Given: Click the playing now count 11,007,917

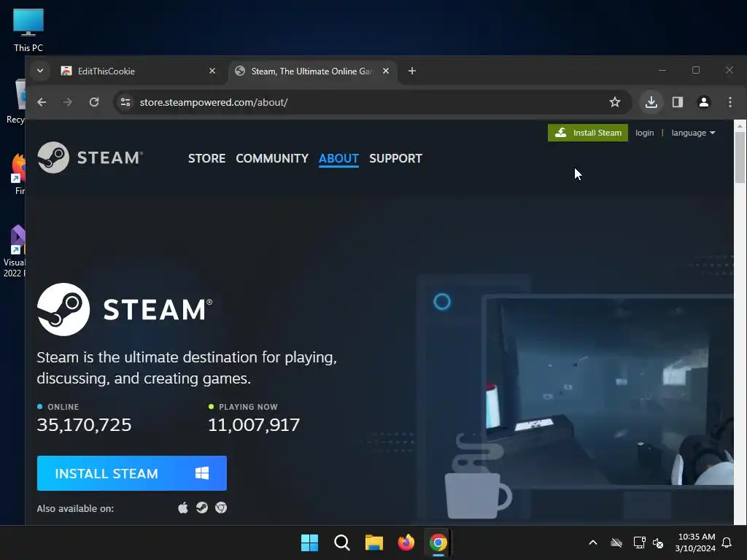Looking at the screenshot, I should pyautogui.click(x=254, y=425).
